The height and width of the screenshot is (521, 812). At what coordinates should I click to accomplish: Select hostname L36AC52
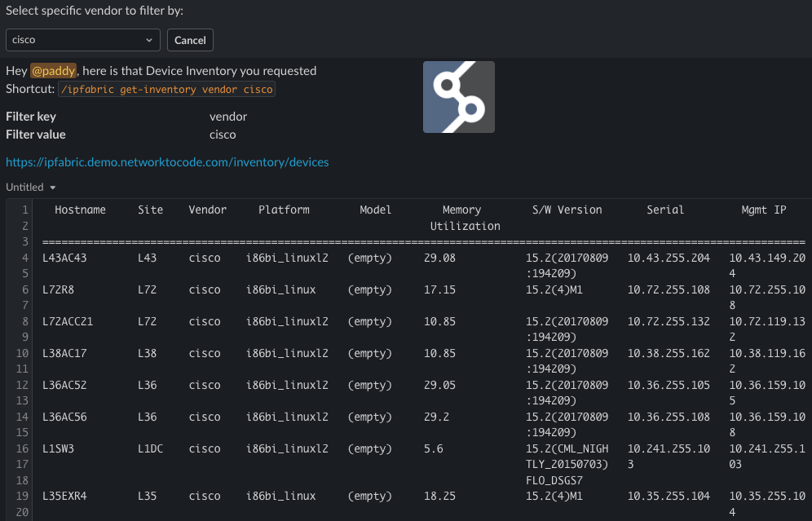click(64, 385)
